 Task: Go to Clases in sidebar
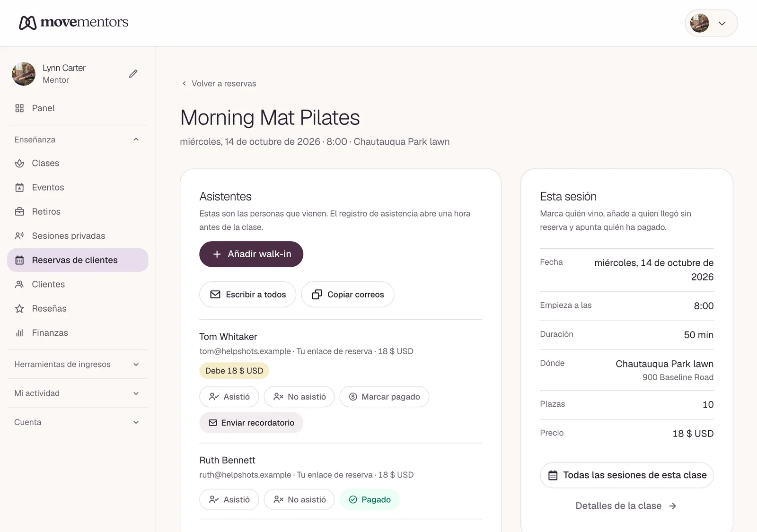[78, 163]
